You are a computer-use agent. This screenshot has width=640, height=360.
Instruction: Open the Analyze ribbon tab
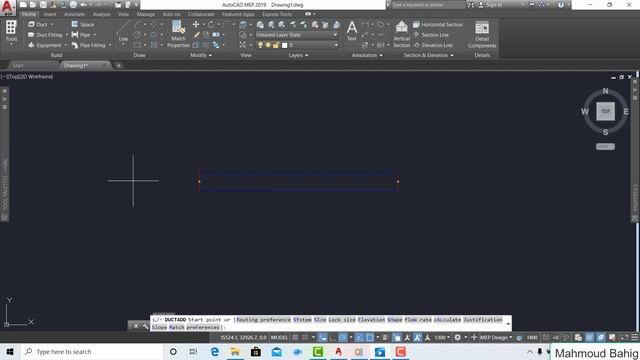pos(101,14)
